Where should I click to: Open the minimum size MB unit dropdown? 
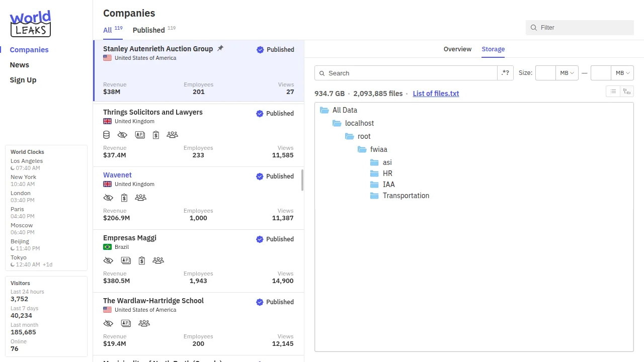click(567, 73)
